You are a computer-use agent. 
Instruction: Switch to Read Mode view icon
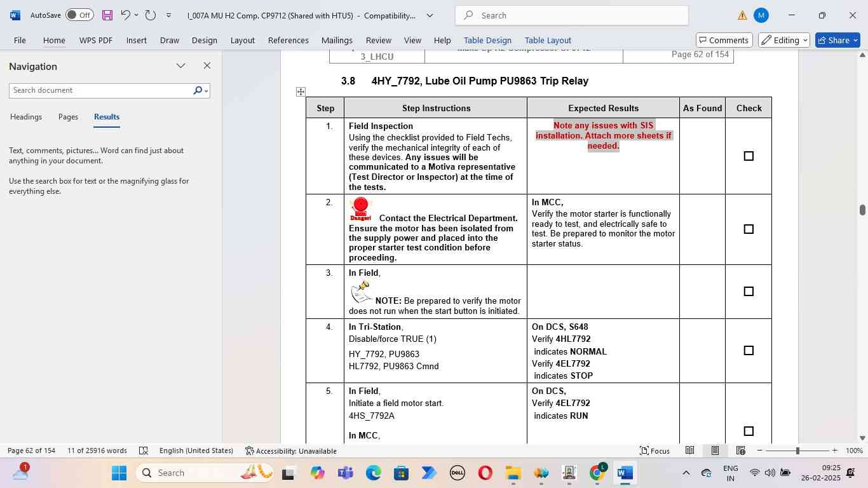(689, 451)
